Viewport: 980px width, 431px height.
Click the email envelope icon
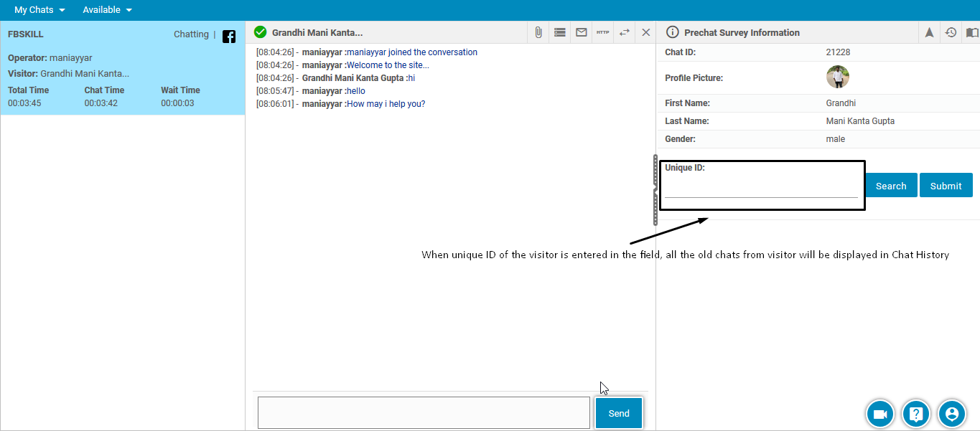582,32
